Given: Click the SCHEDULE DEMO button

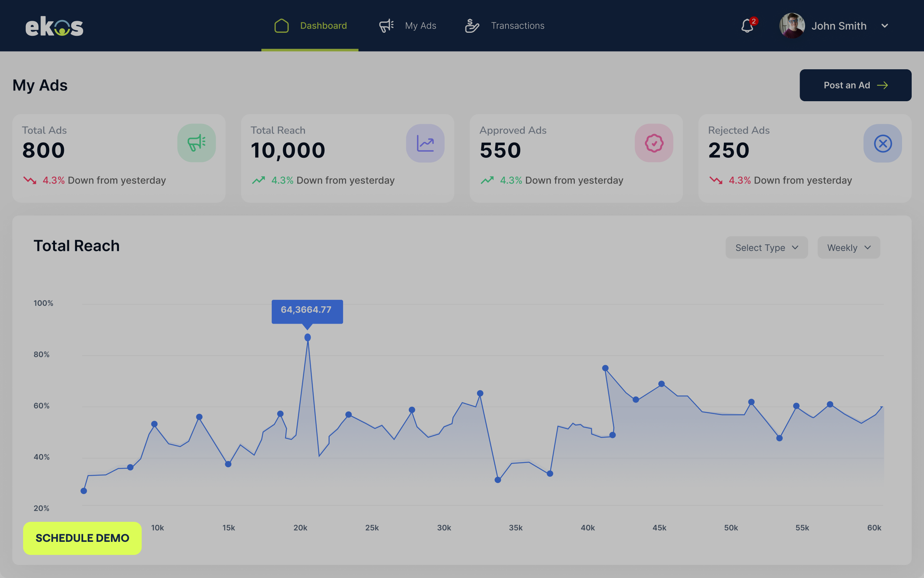Looking at the screenshot, I should [x=82, y=538].
